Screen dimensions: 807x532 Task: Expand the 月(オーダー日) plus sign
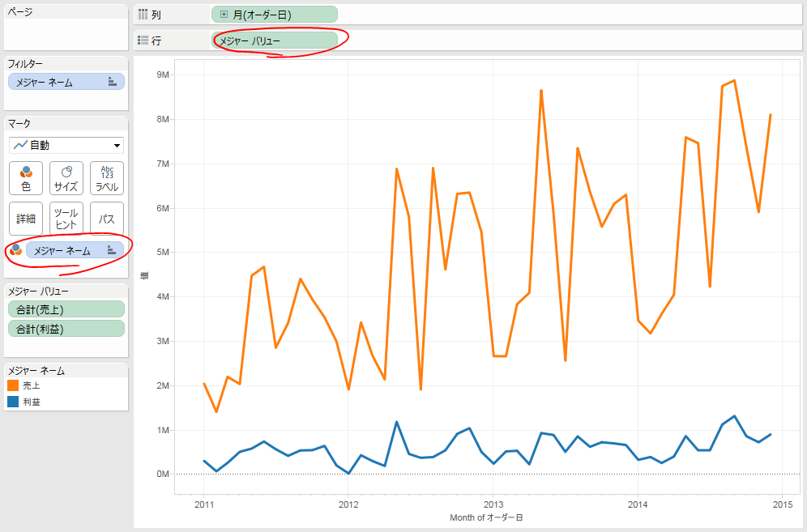[224, 15]
